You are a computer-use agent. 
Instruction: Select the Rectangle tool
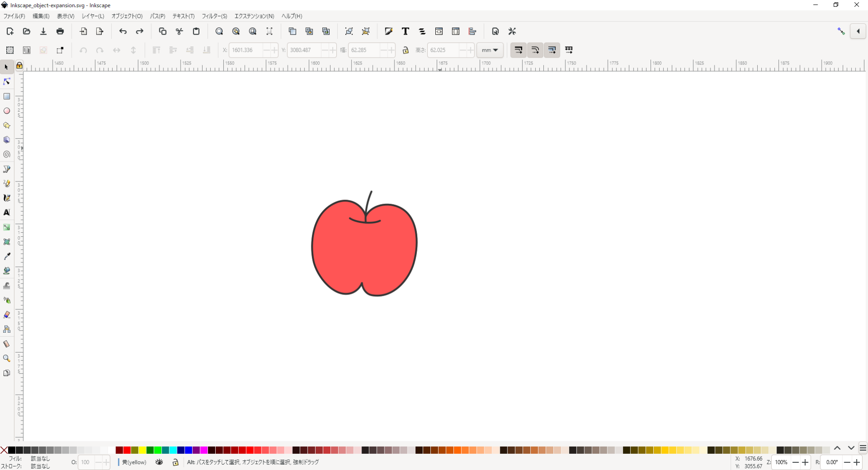7,96
